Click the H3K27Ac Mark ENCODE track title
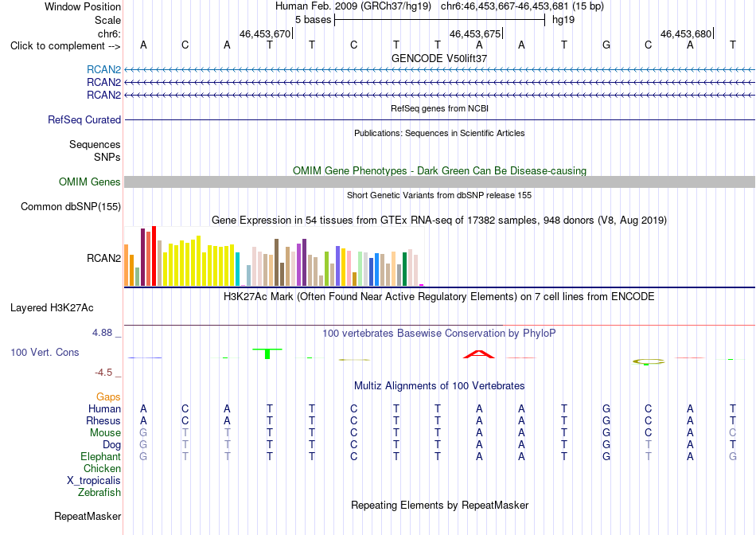 (x=439, y=297)
